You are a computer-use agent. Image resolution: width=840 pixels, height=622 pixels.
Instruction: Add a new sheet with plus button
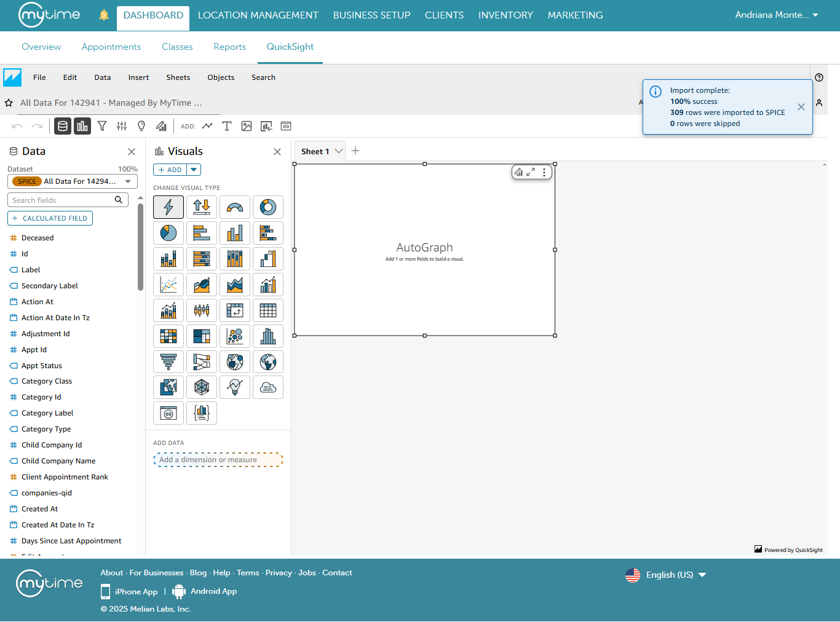(x=355, y=151)
